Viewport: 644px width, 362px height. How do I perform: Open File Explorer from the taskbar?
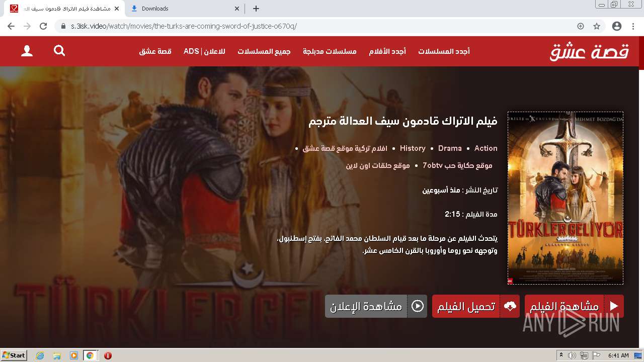(x=57, y=355)
